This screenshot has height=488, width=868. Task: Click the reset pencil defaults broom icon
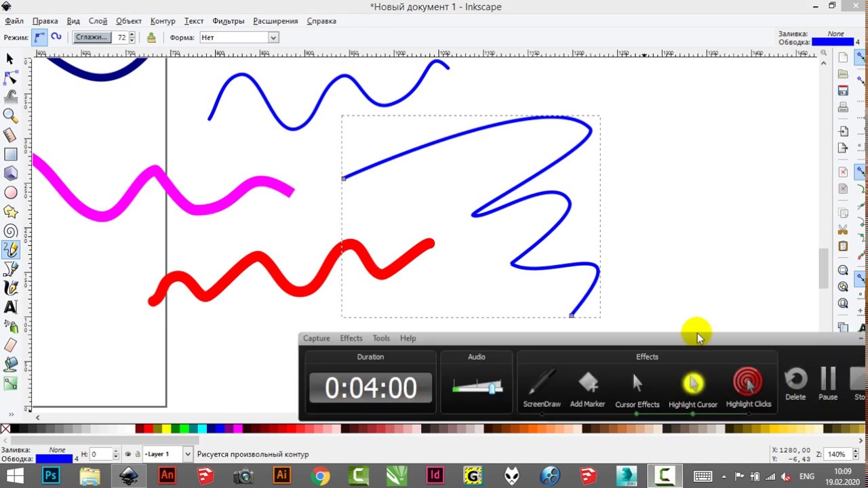151,37
